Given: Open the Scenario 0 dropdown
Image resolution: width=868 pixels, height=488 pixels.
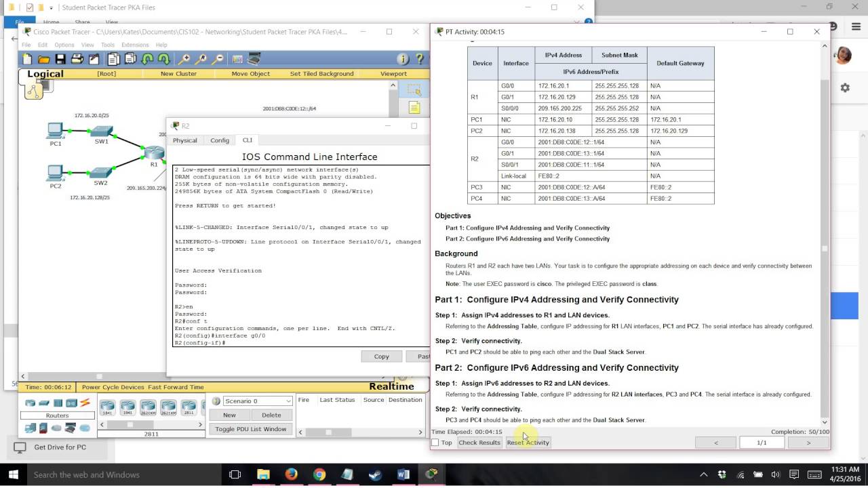Looking at the screenshot, I should point(258,401).
